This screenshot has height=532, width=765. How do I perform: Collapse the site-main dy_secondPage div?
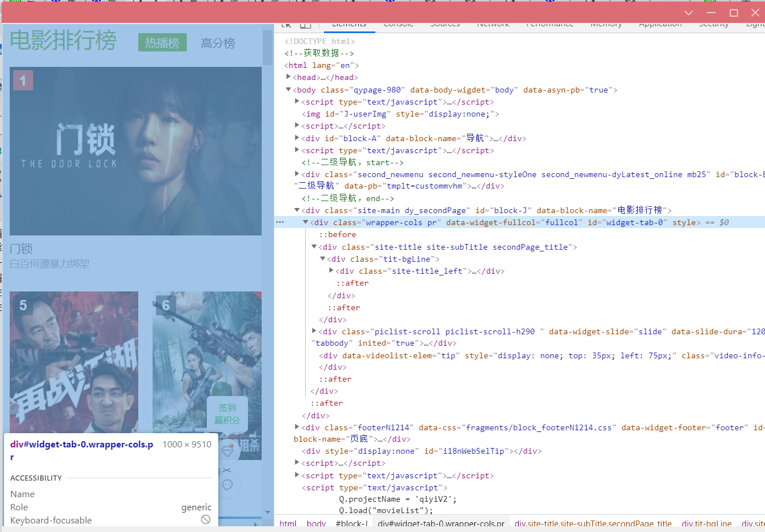point(297,210)
